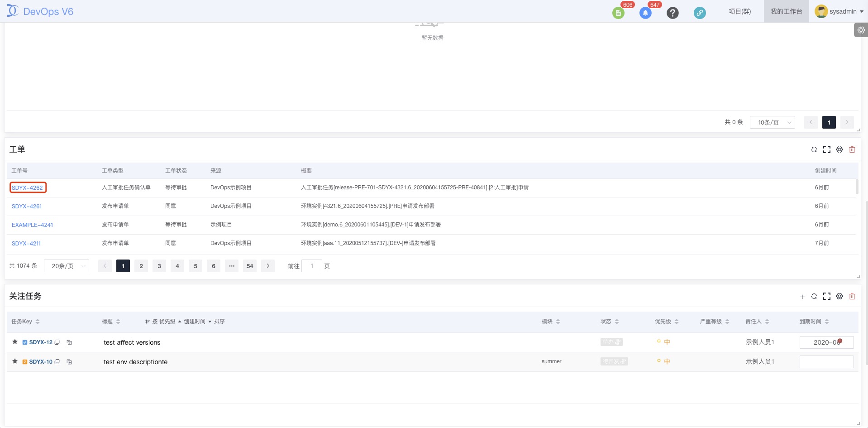Click the 工单 table vertical scrollbar
This screenshot has height=428, width=868.
tap(857, 187)
